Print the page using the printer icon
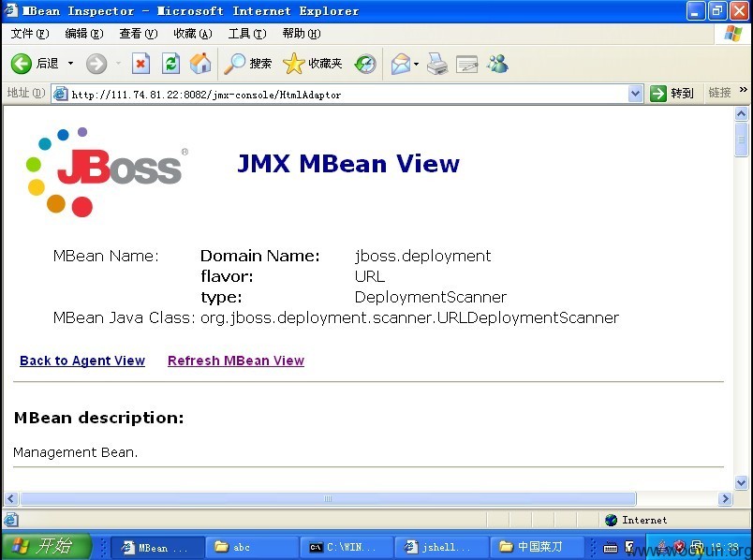753x560 pixels. [437, 64]
